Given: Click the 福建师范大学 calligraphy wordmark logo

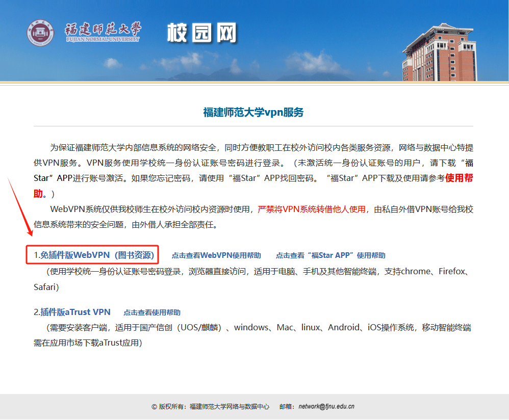Looking at the screenshot, I should (103, 29).
